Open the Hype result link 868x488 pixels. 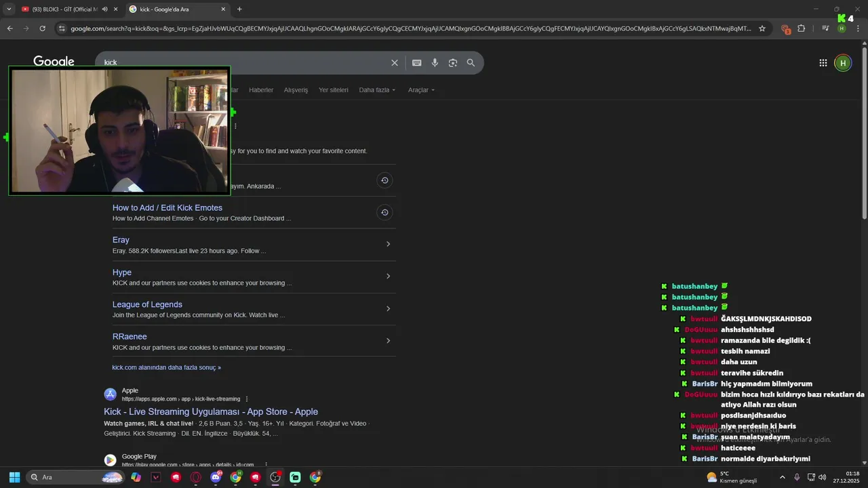tap(122, 272)
